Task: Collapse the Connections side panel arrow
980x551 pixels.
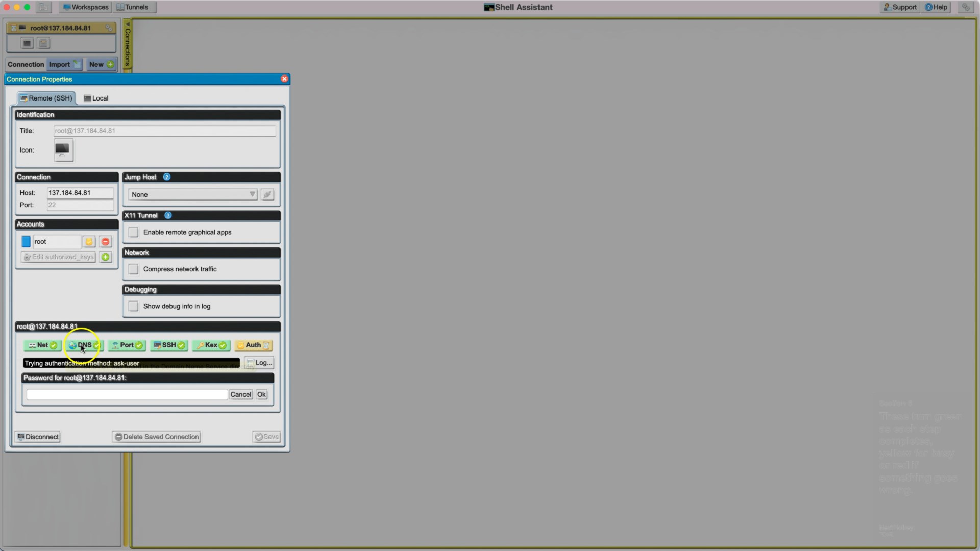Action: click(x=128, y=23)
